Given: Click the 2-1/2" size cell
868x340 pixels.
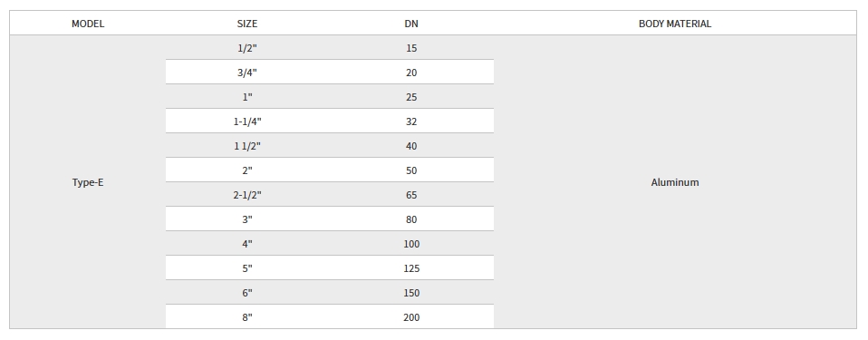Looking at the screenshot, I should point(246,194).
